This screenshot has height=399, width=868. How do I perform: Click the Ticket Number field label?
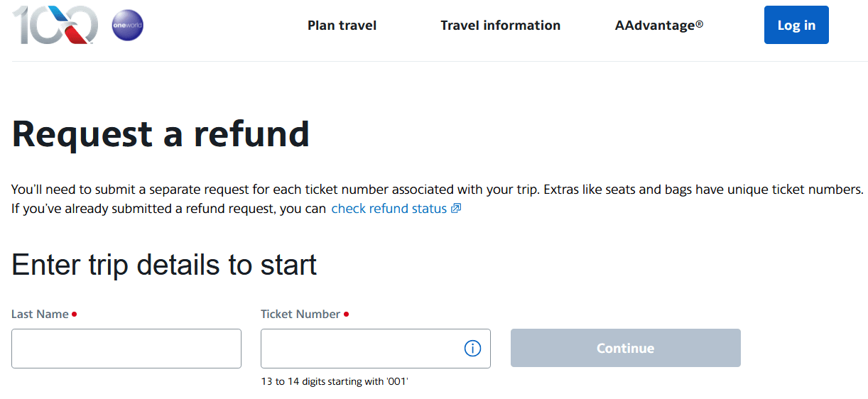(300, 314)
